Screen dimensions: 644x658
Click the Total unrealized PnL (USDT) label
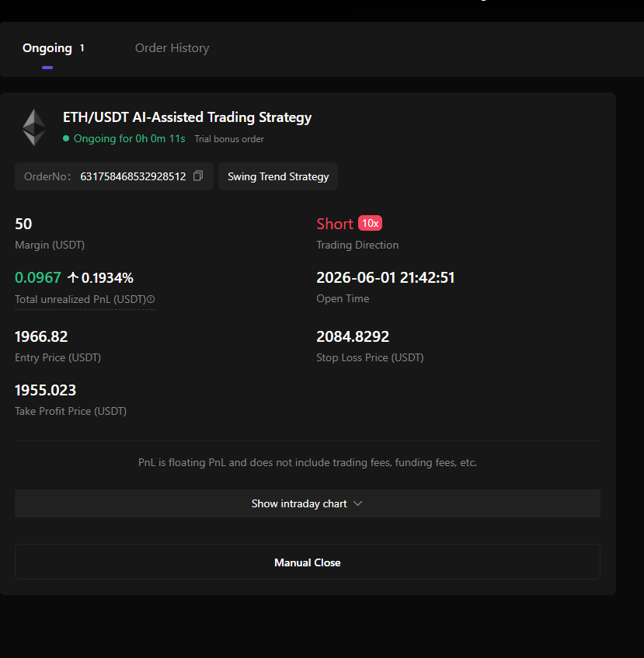(81, 299)
